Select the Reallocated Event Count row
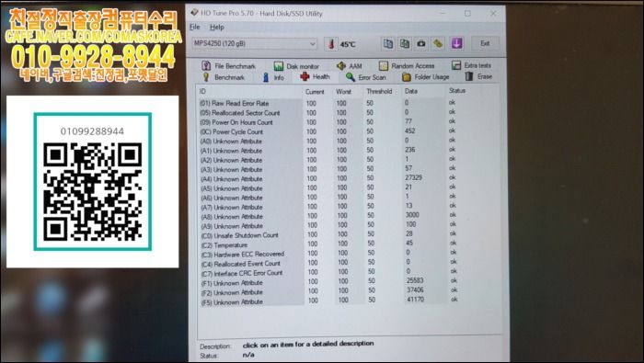 pos(328,263)
